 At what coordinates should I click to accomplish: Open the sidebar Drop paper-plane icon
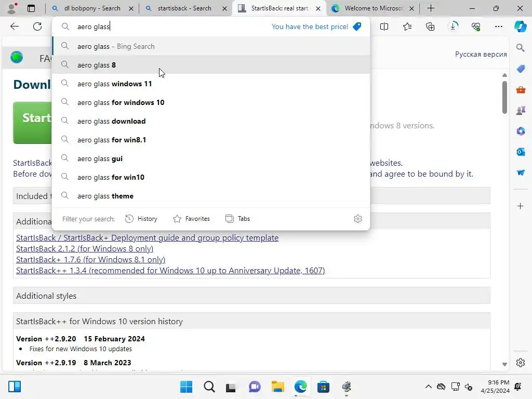point(521,172)
